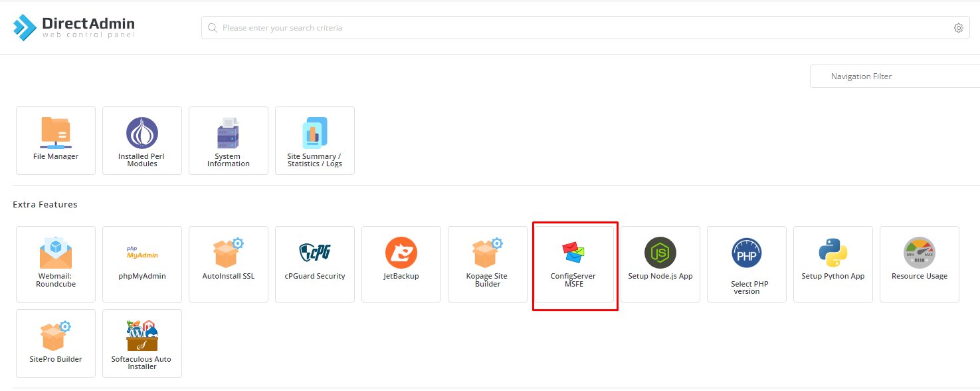Open the JetBackup orange icon
This screenshot has height=391, width=980.
coord(401,253)
